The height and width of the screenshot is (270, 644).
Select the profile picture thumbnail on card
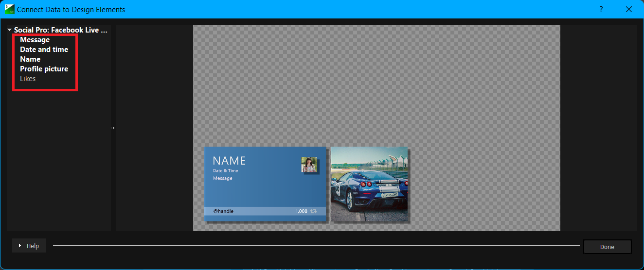pyautogui.click(x=309, y=165)
